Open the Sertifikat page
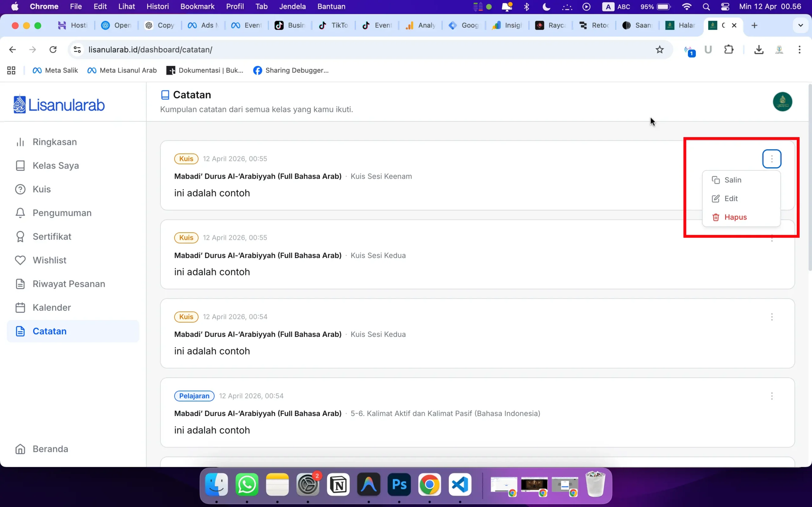The height and width of the screenshot is (507, 812). [x=52, y=237]
